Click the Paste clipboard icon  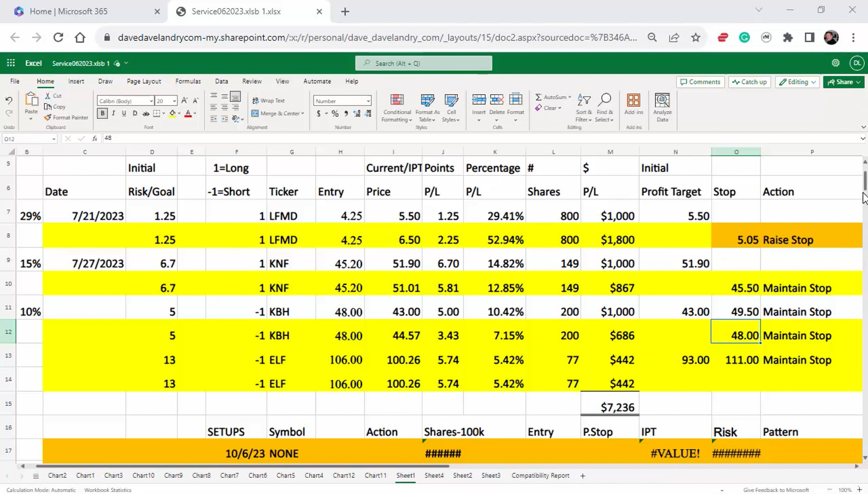coord(31,100)
